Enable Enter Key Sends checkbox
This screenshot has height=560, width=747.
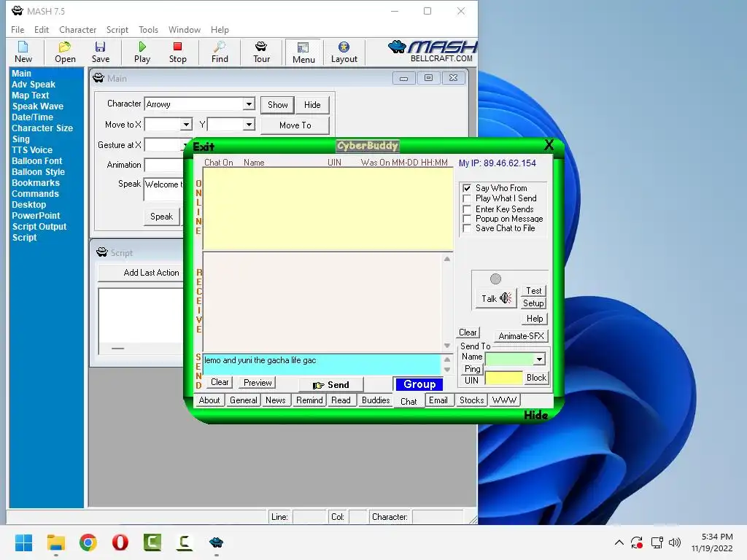click(x=467, y=209)
